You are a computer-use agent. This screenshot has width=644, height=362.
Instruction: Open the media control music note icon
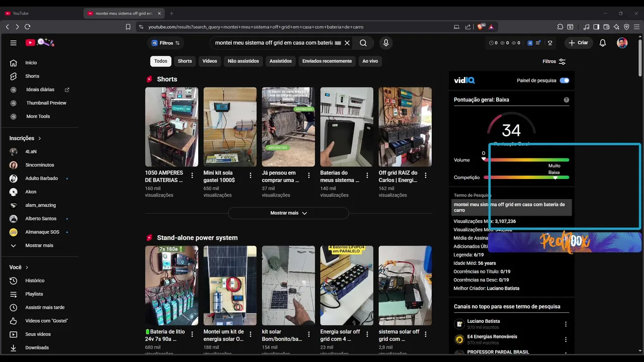pyautogui.click(x=587, y=27)
